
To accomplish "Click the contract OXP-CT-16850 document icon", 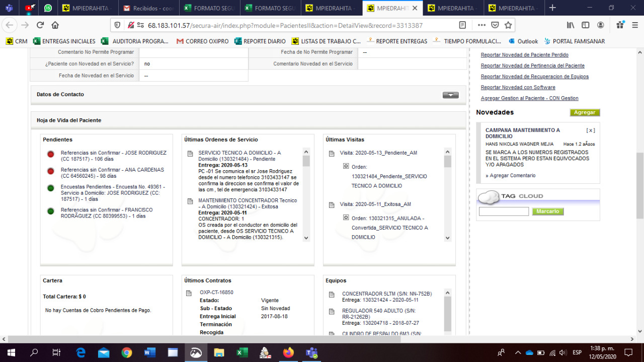I will 189,293.
